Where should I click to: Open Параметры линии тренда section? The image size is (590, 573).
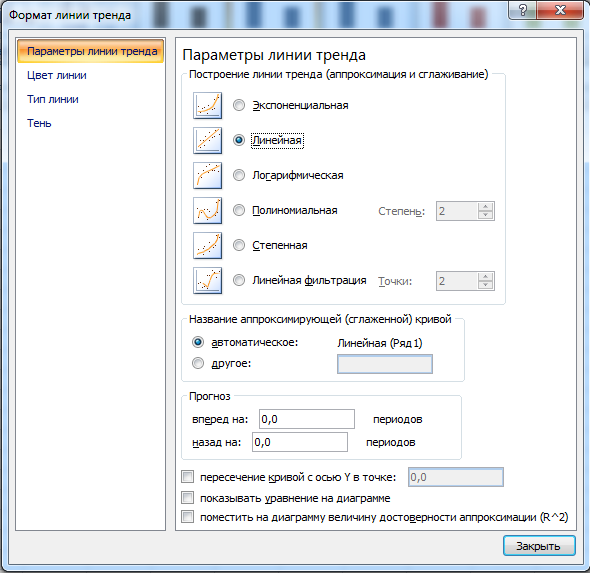pos(90,51)
